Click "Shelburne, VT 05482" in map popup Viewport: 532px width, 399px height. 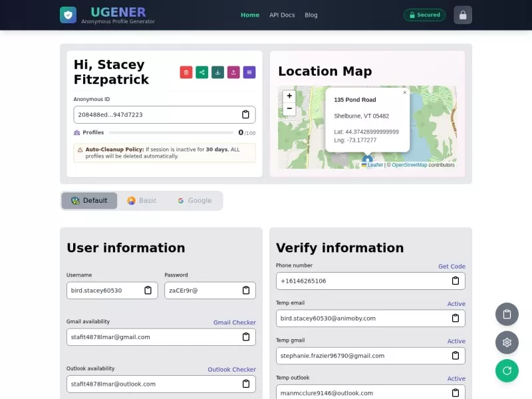coord(361,116)
